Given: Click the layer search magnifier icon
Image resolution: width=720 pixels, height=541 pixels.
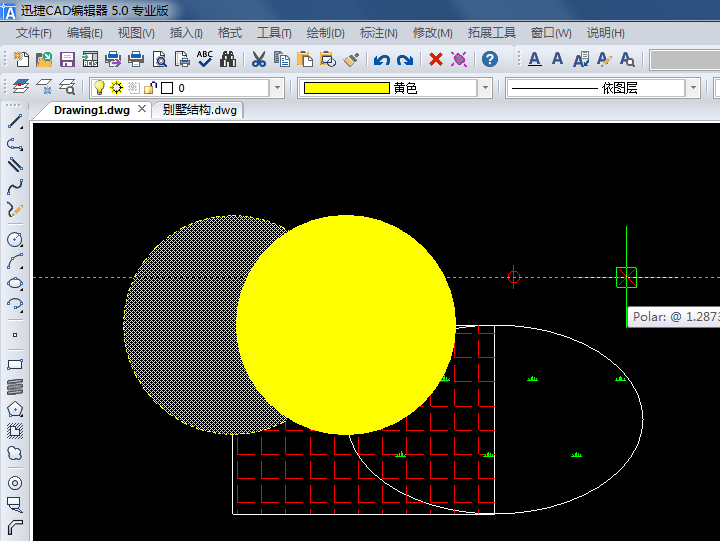Looking at the screenshot, I should point(67,86).
